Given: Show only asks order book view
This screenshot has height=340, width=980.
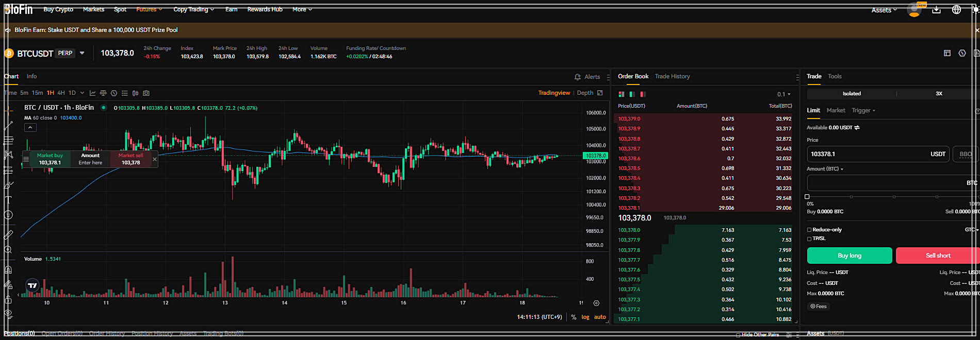Looking at the screenshot, I should 643,94.
